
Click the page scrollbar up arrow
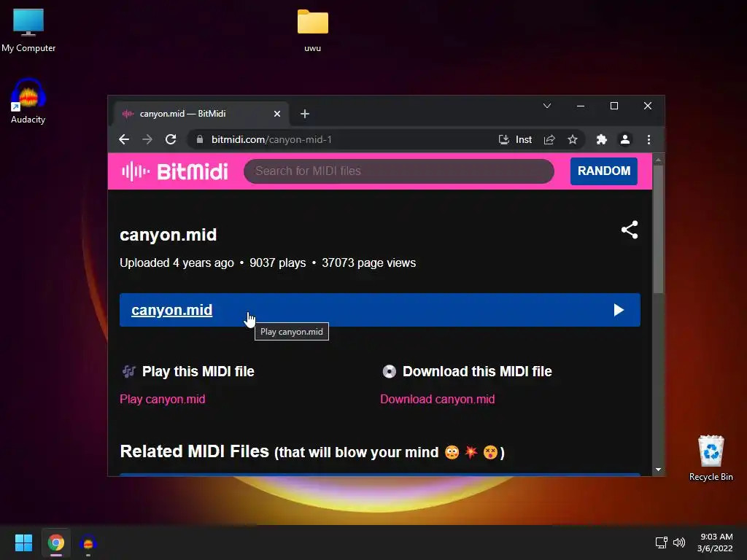658,160
